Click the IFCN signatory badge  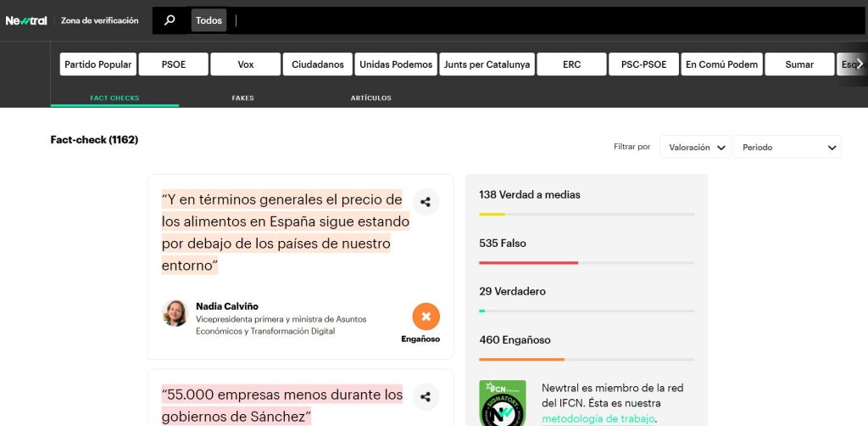pyautogui.click(x=502, y=403)
